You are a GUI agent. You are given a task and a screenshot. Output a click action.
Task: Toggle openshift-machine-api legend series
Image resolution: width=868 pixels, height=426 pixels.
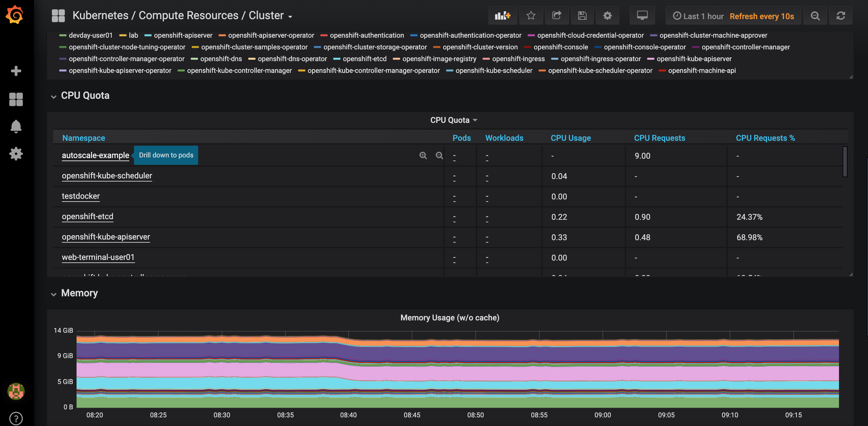click(x=702, y=71)
